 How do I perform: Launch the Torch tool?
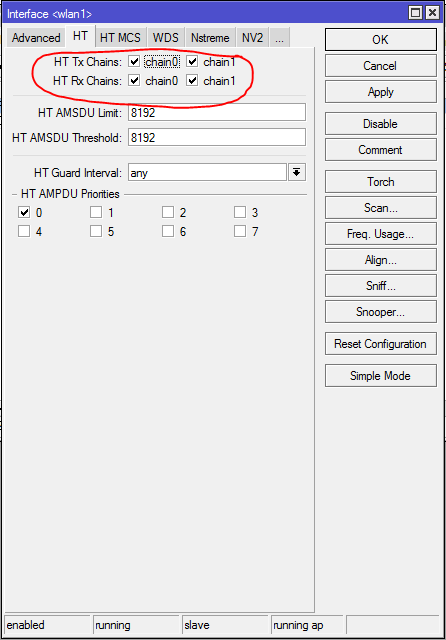381,182
